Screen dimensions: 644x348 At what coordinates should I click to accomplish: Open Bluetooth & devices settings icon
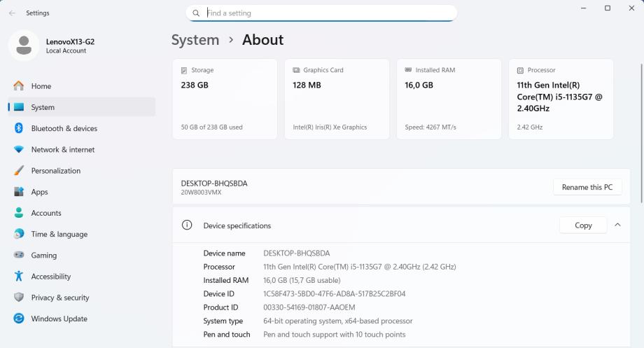click(19, 128)
